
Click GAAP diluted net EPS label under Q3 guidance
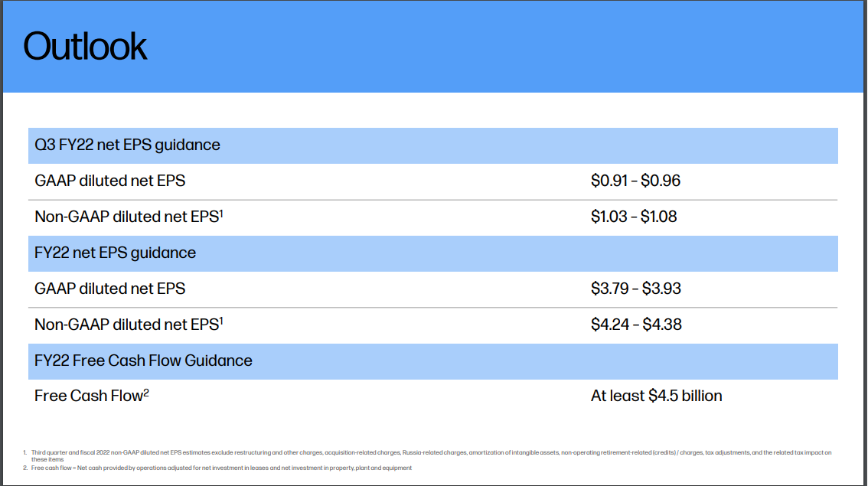click(109, 181)
